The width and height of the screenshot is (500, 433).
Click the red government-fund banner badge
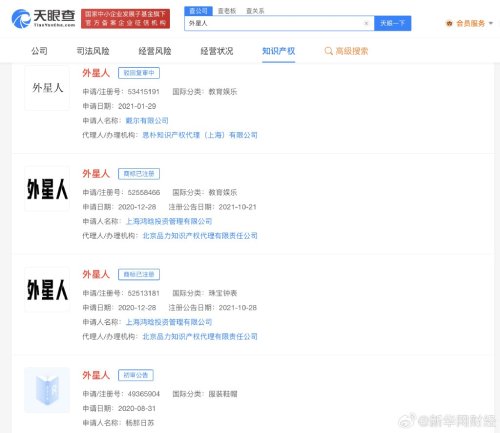tap(125, 19)
